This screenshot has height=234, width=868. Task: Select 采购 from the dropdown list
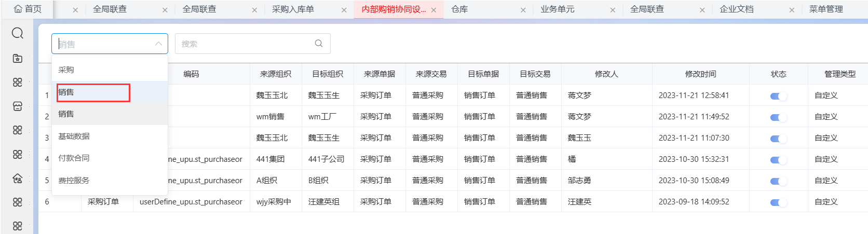66,70
